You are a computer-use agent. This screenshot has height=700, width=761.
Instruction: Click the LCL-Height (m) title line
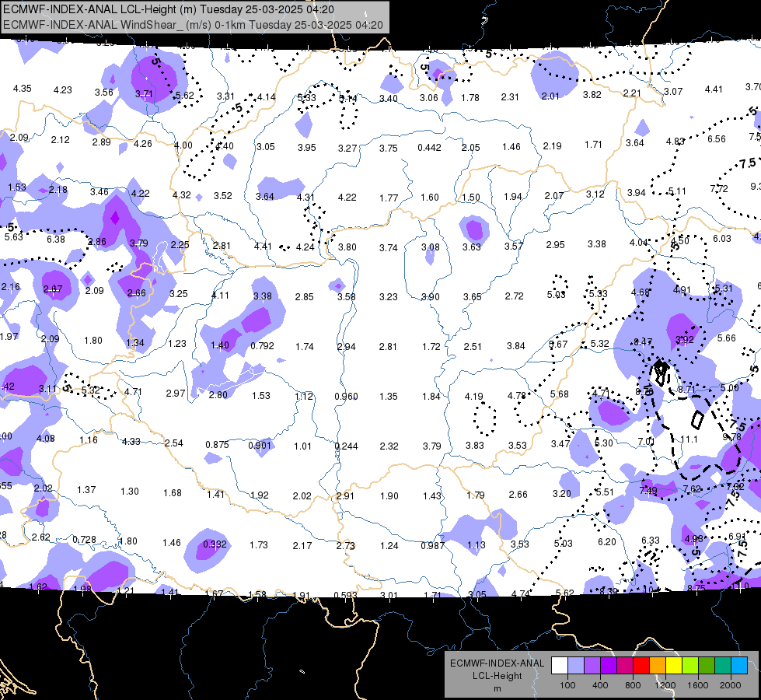point(169,9)
